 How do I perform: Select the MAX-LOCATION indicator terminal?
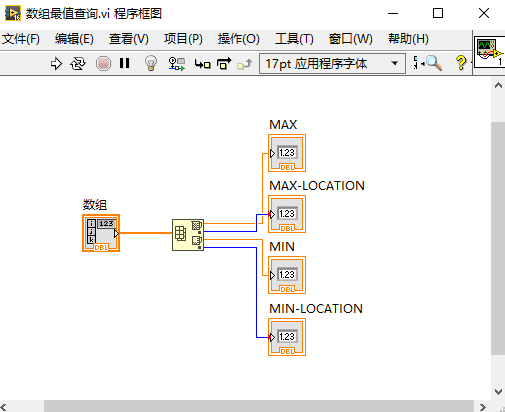pos(287,214)
